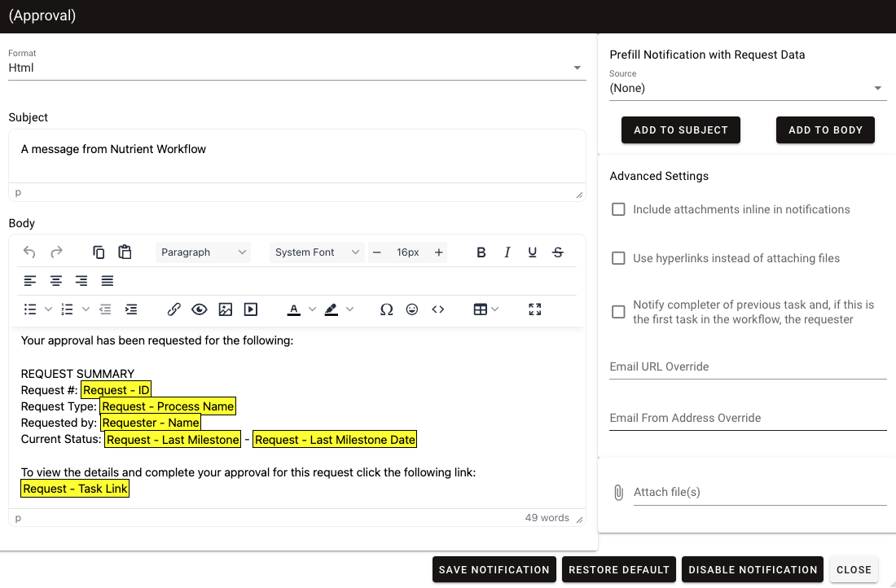This screenshot has height=588, width=896.
Task: Open the insert image dialog
Action: click(226, 309)
